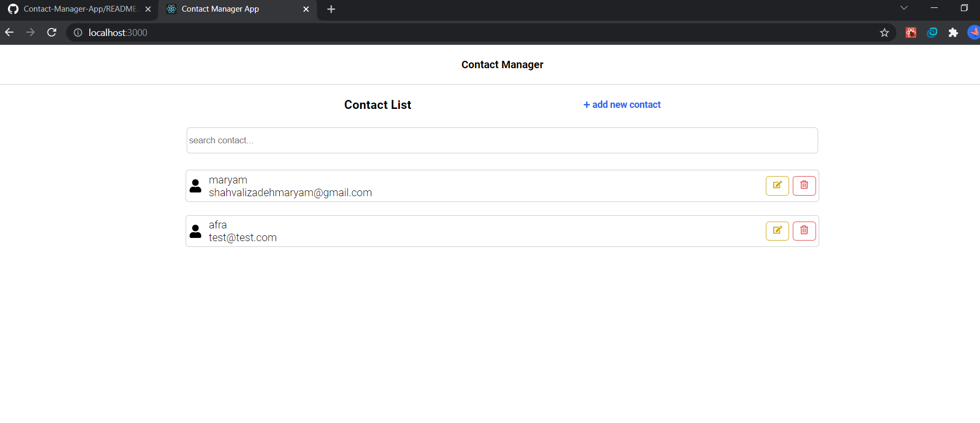Edit the afra contact

[x=777, y=231]
